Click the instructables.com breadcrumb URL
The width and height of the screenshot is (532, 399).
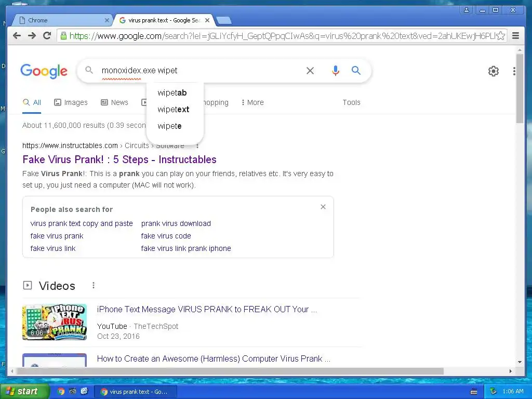click(x=70, y=145)
